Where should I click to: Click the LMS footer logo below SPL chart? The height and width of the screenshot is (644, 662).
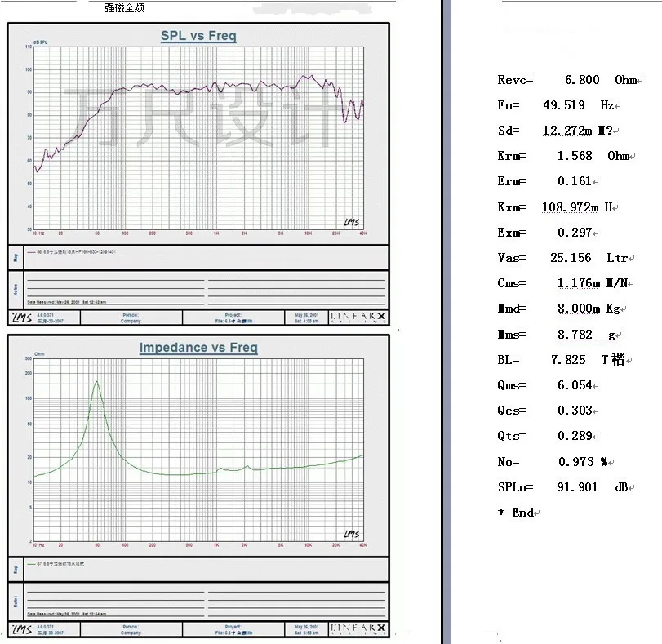(x=22, y=318)
